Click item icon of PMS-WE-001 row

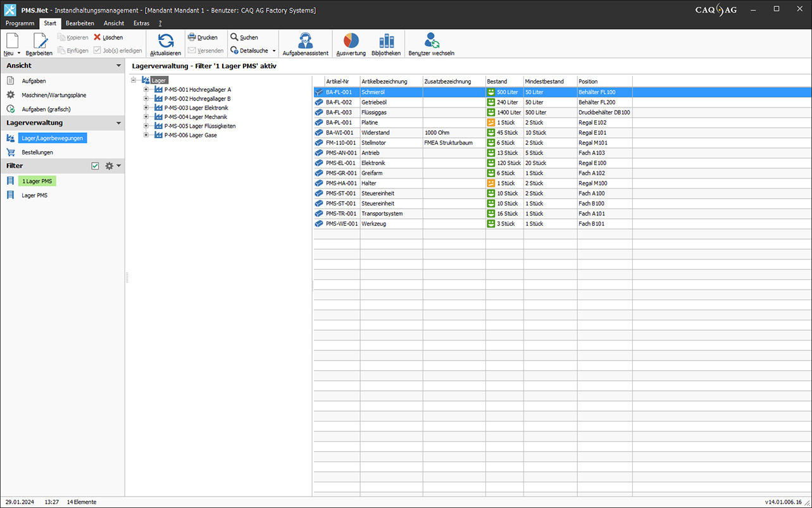pos(319,224)
